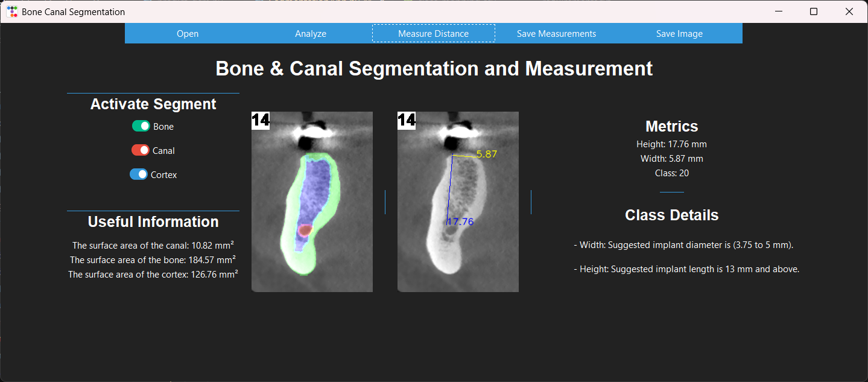Click the yellow 5.87 width label
868x382 pixels.
[486, 154]
